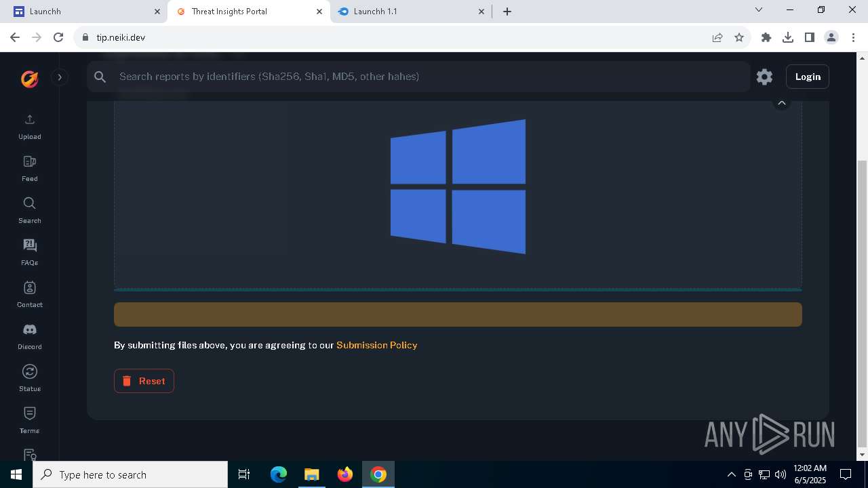Share this page icon in address bar
The image size is (868, 488).
(717, 37)
